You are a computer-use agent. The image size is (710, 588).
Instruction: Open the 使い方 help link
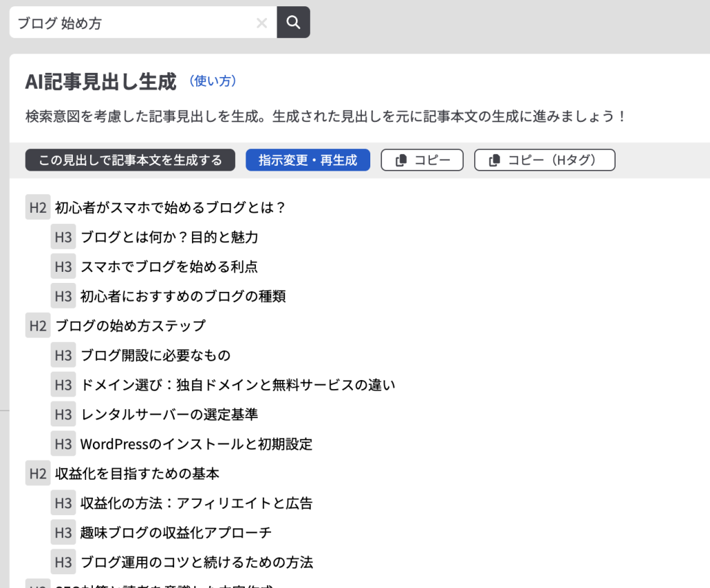point(213,81)
